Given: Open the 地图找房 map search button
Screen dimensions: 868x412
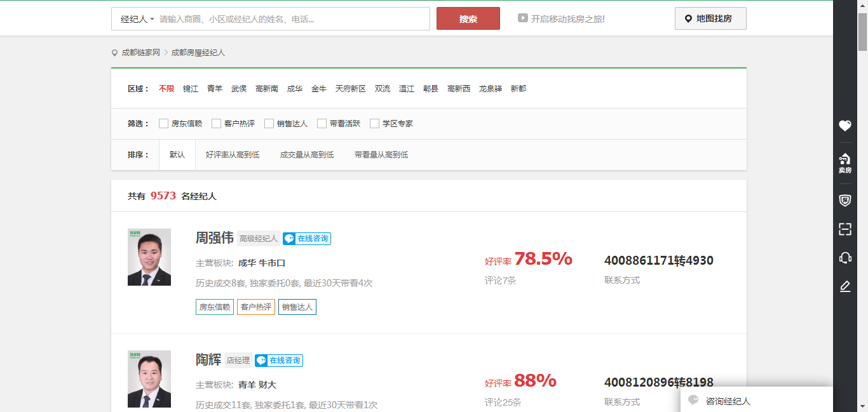Looking at the screenshot, I should tap(710, 18).
